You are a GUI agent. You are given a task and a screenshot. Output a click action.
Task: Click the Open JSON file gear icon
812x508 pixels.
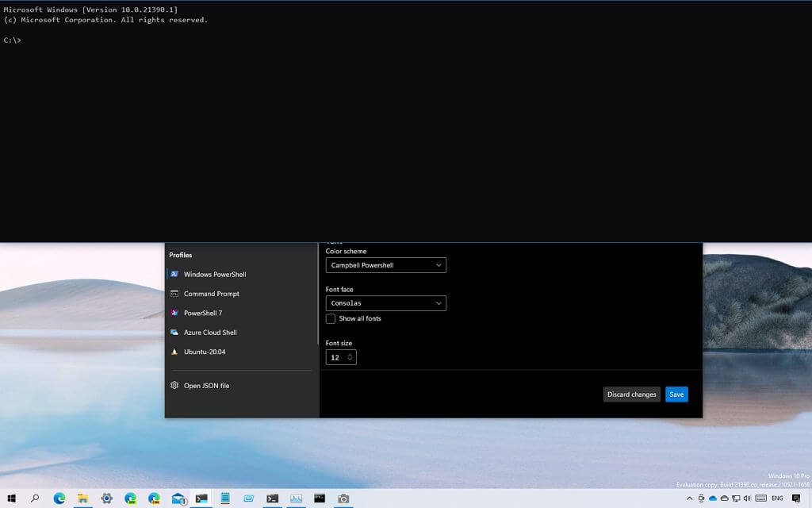(x=174, y=385)
